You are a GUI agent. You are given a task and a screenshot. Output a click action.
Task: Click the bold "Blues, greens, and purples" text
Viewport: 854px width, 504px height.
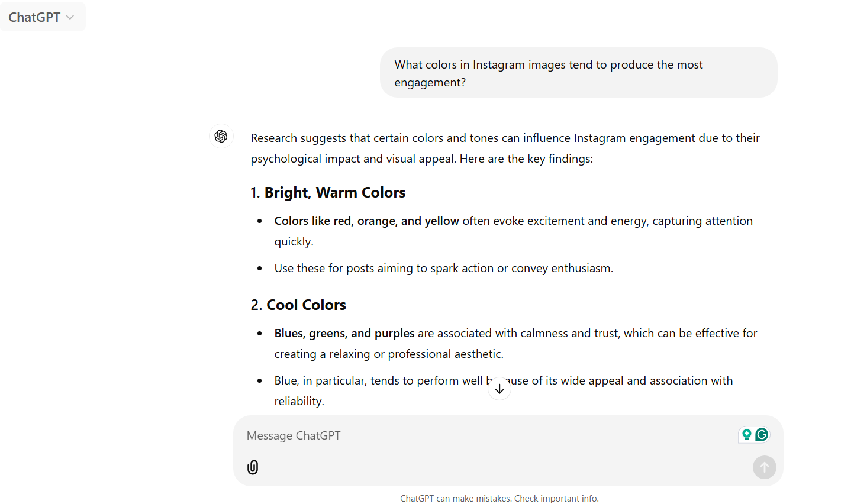coord(344,333)
